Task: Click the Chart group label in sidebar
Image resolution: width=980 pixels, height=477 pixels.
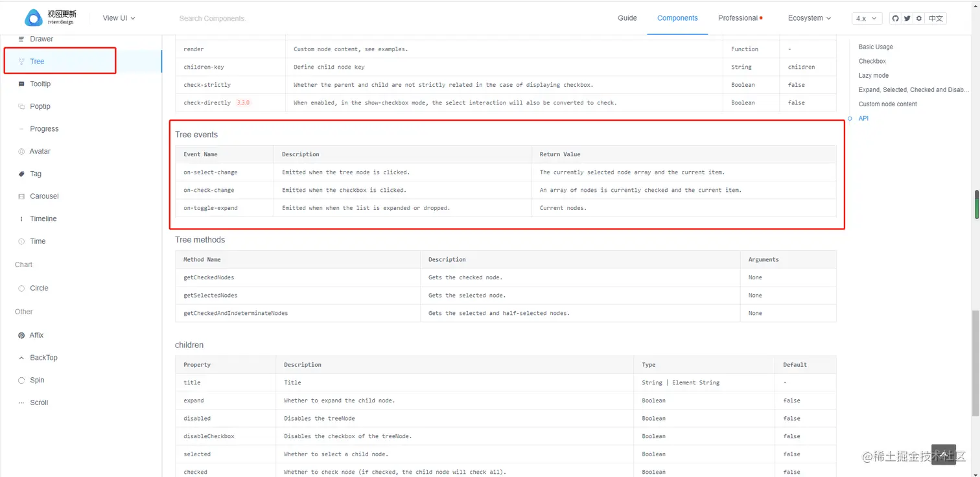Action: click(x=23, y=264)
